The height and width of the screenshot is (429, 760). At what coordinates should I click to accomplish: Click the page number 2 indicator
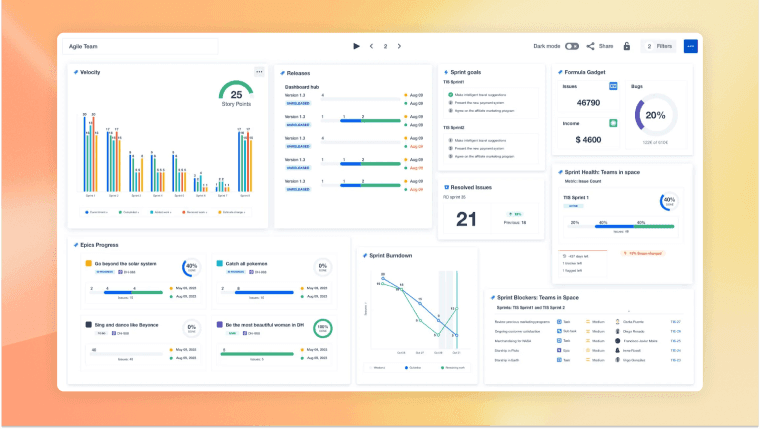(385, 47)
